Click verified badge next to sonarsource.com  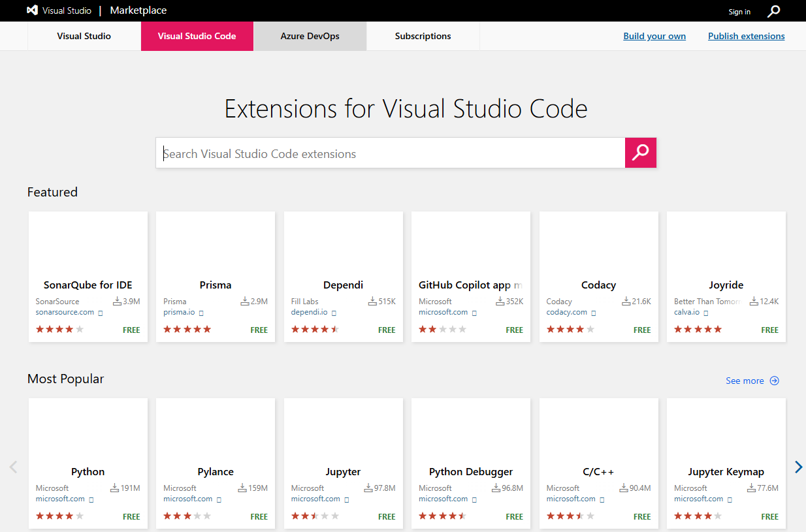click(101, 313)
